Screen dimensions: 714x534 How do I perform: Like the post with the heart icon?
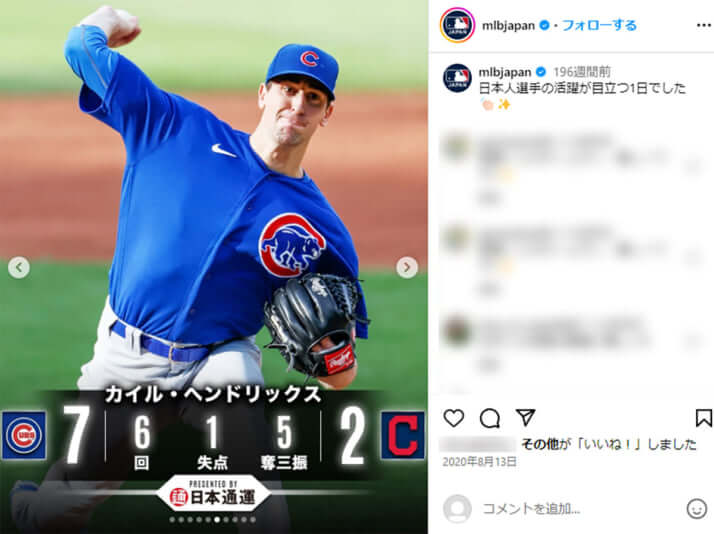[454, 418]
